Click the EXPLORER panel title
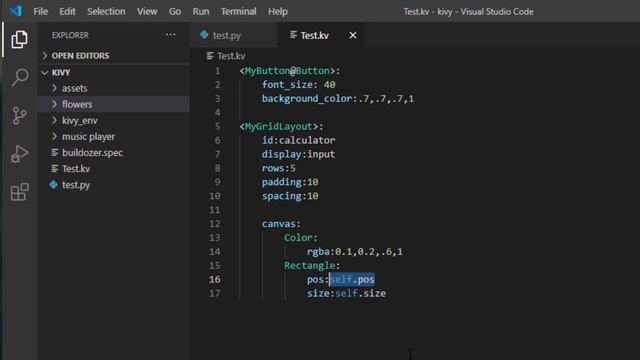This screenshot has height=360, width=640. 70,35
